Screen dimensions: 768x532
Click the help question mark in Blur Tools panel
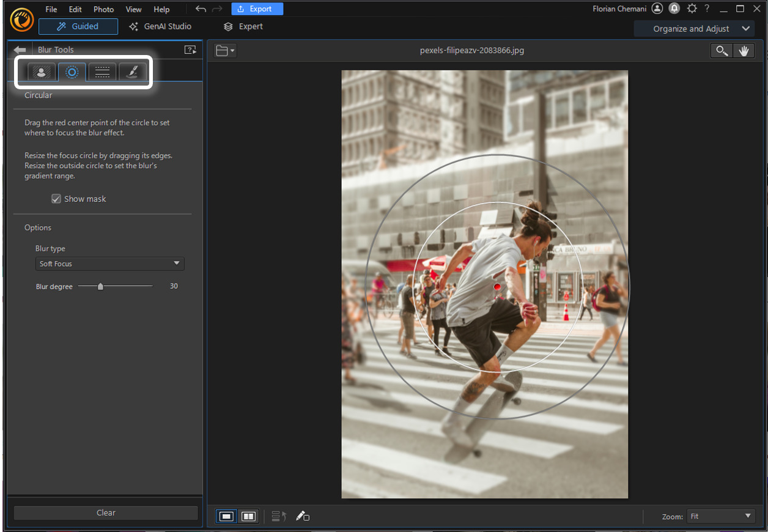click(x=191, y=50)
